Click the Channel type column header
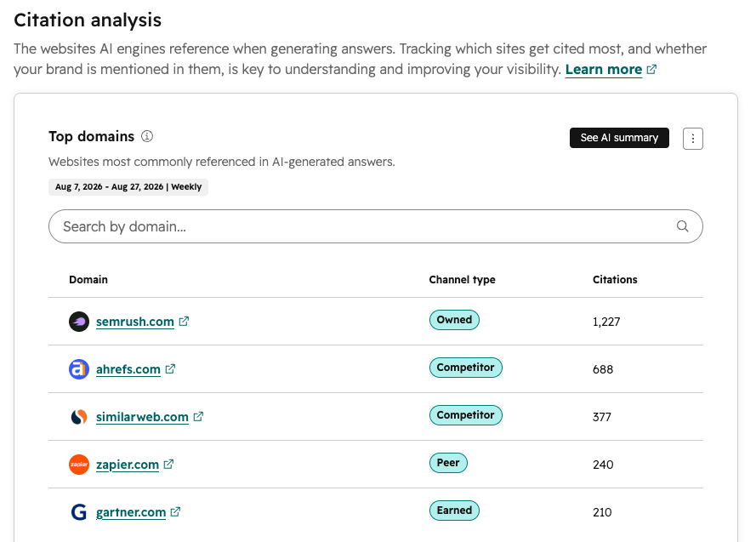Image resolution: width=756 pixels, height=542 pixels. [x=462, y=280]
